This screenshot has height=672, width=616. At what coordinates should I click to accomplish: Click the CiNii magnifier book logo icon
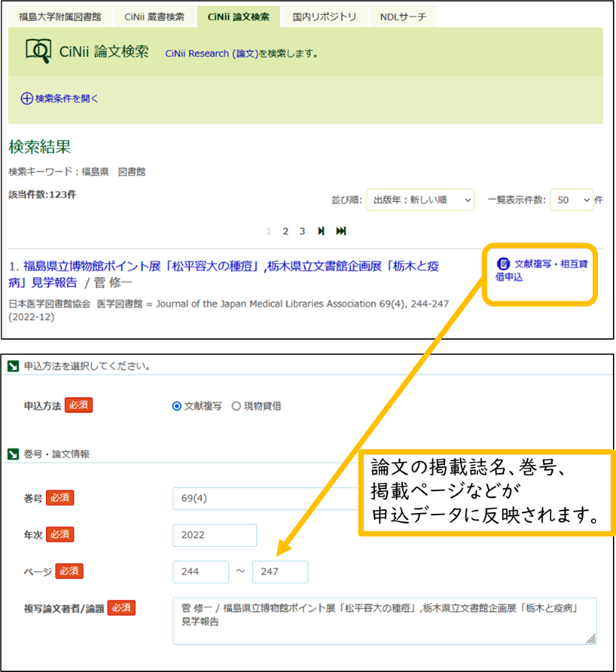37,52
